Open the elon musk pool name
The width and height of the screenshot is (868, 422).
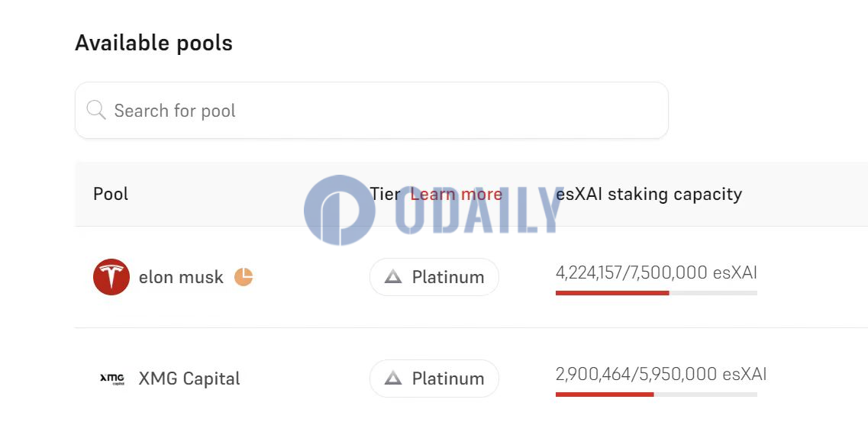(x=181, y=277)
